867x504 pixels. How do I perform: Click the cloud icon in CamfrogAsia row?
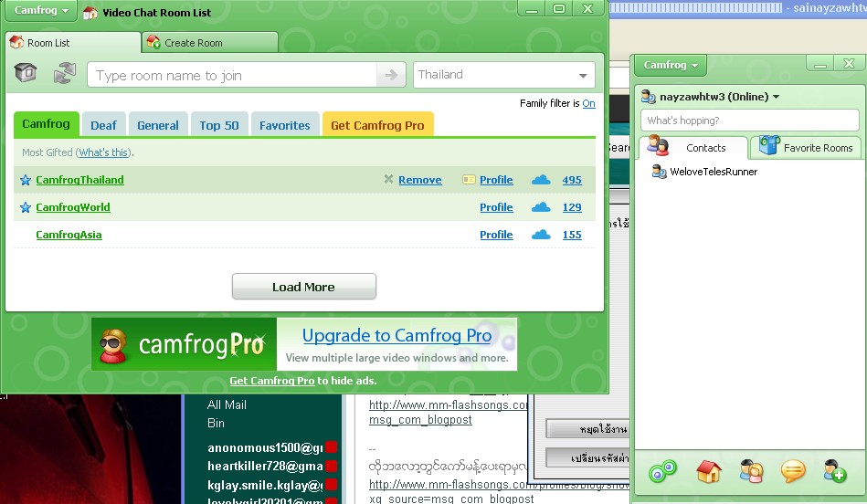pyautogui.click(x=541, y=235)
